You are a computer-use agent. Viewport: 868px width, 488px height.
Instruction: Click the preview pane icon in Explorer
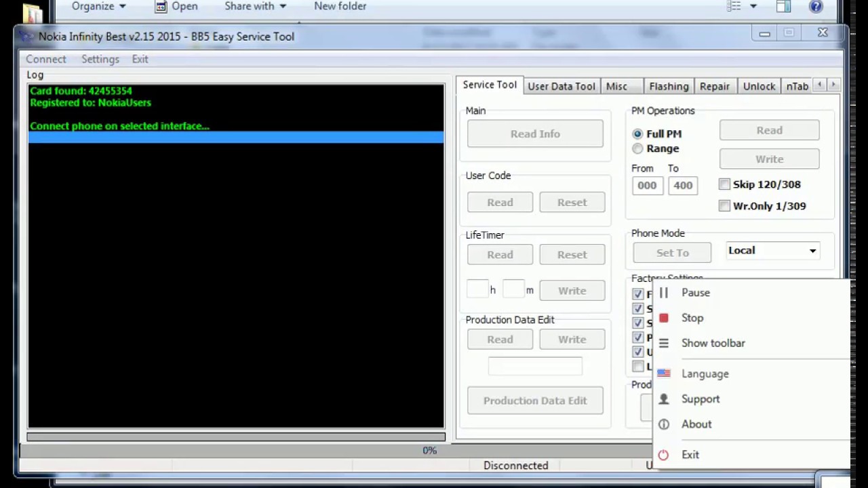783,6
